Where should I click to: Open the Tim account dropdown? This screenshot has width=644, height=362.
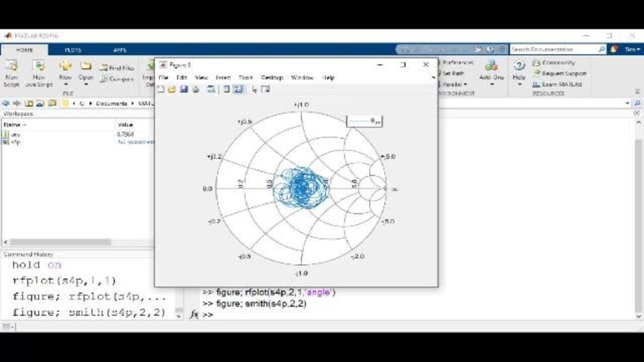click(632, 49)
